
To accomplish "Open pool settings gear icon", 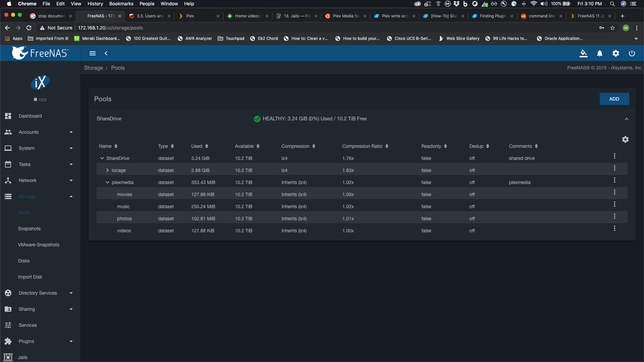I will click(x=625, y=139).
